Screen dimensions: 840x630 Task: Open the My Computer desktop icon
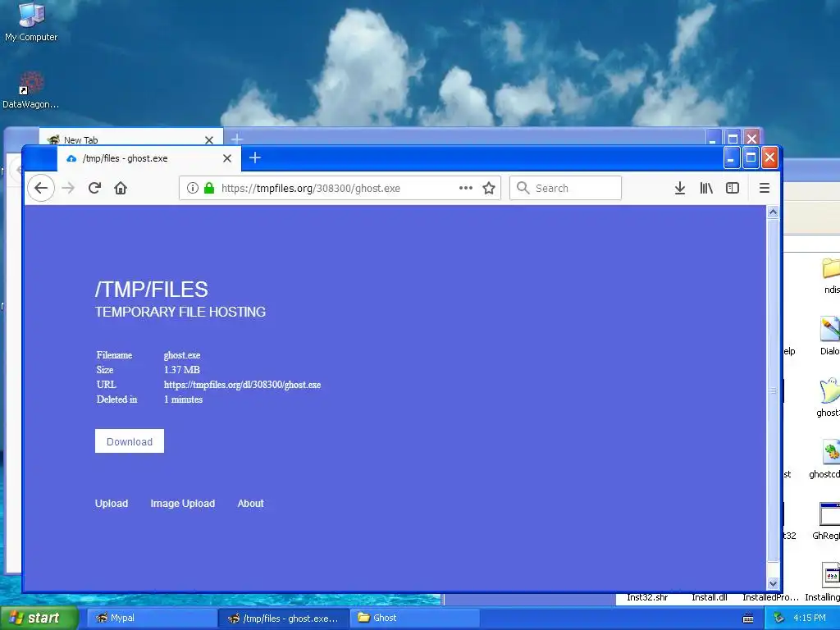coord(31,21)
